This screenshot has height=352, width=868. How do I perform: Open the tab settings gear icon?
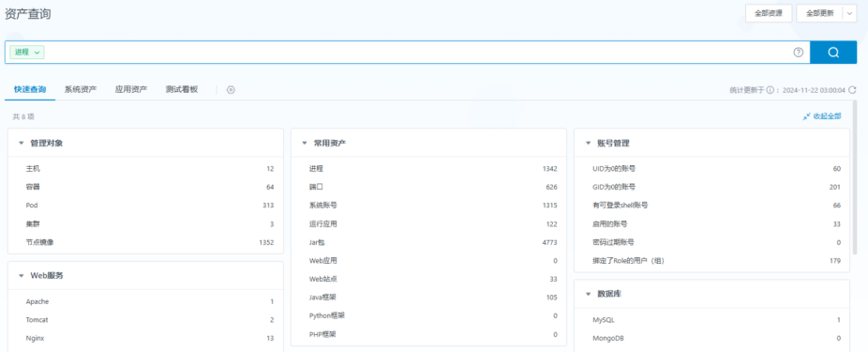(x=231, y=90)
